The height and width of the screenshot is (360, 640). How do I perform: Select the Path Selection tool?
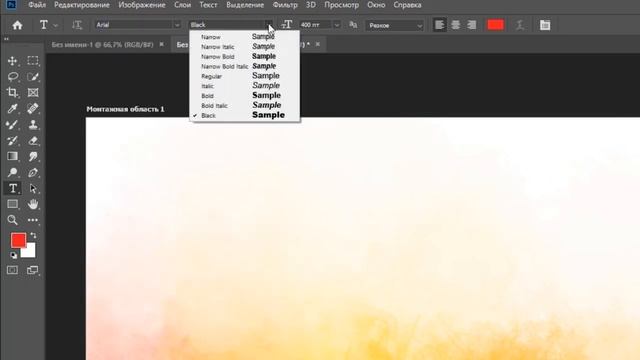coord(33,188)
